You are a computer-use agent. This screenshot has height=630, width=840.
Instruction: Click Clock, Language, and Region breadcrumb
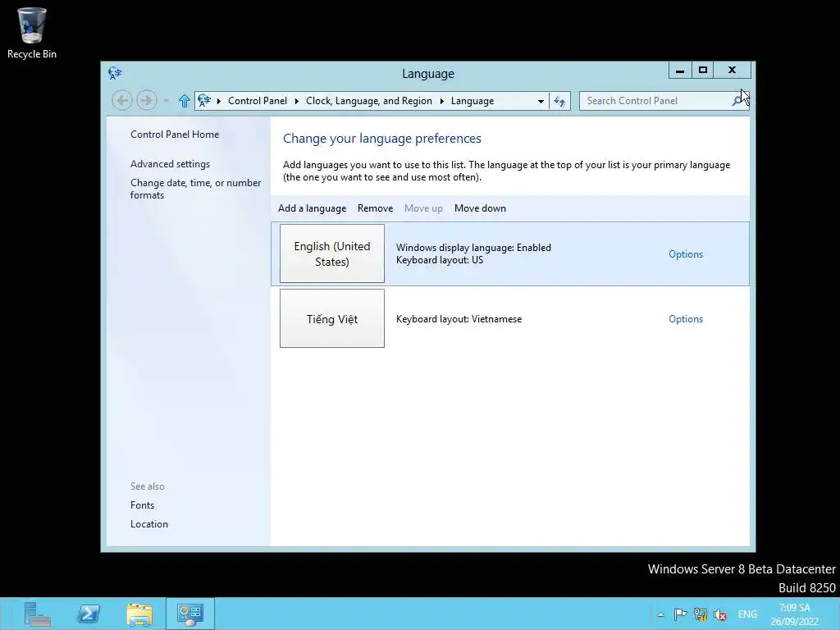(369, 101)
